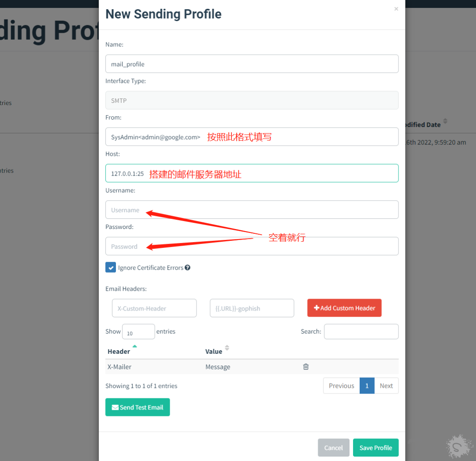Viewport: 476px width, 461px height.
Task: Click the Send Test Email button
Action: point(138,407)
